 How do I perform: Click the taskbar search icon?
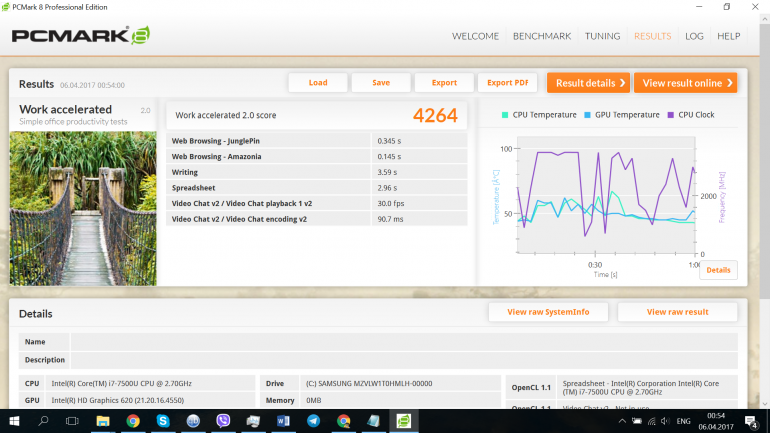[43, 421]
